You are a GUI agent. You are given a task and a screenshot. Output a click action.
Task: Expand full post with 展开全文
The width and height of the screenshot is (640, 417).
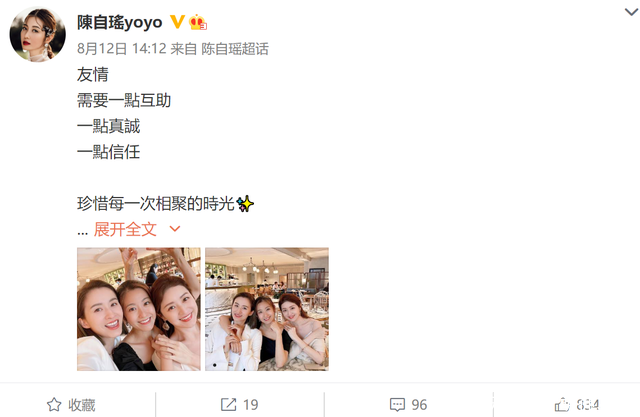point(125,229)
